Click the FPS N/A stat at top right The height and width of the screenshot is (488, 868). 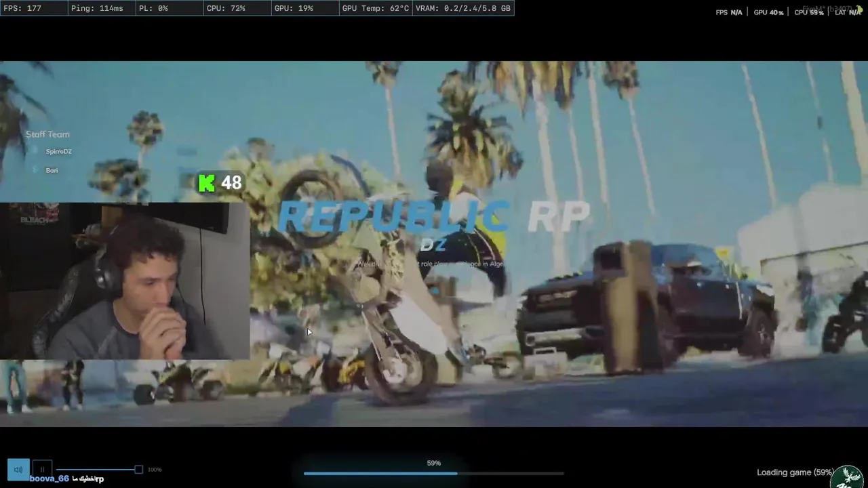tap(729, 12)
